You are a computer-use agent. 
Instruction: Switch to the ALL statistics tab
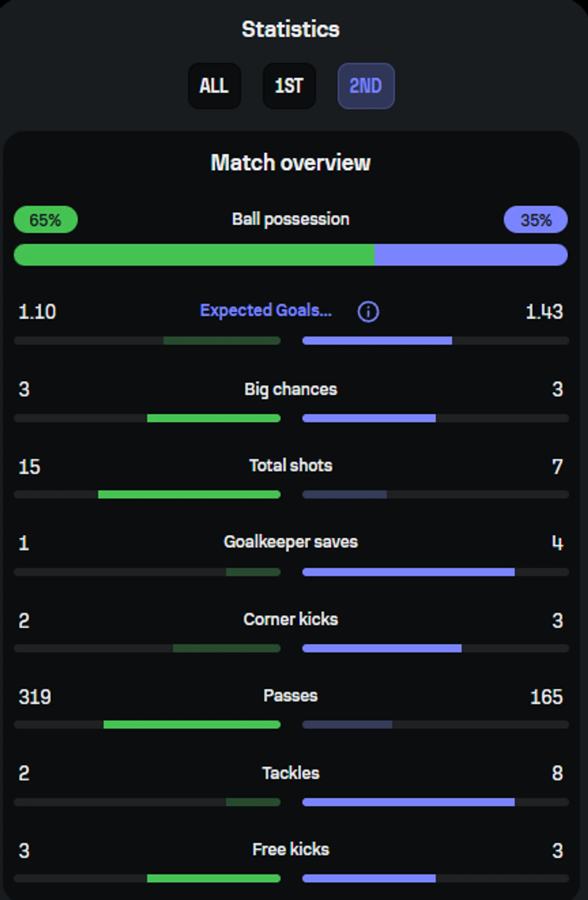pos(214,86)
